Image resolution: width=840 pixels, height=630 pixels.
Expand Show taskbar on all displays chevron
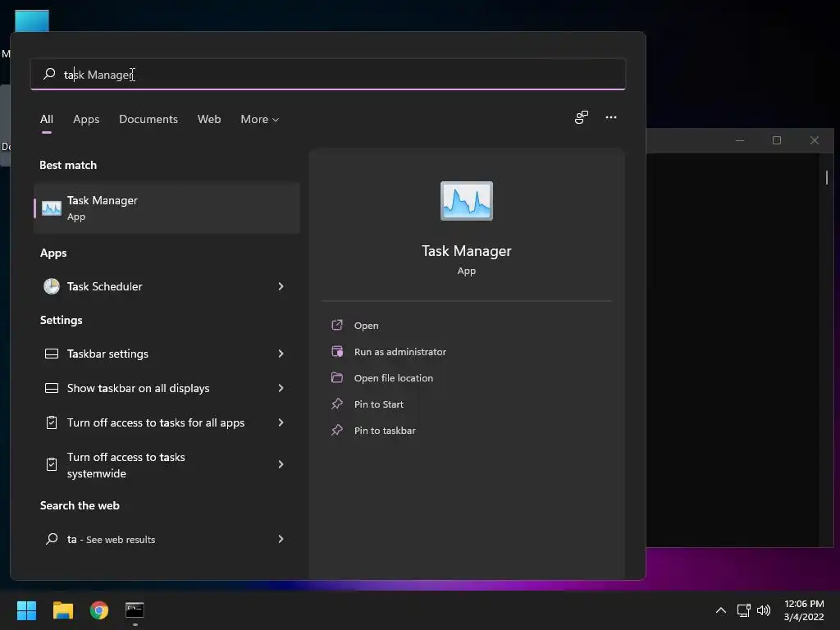coord(281,388)
